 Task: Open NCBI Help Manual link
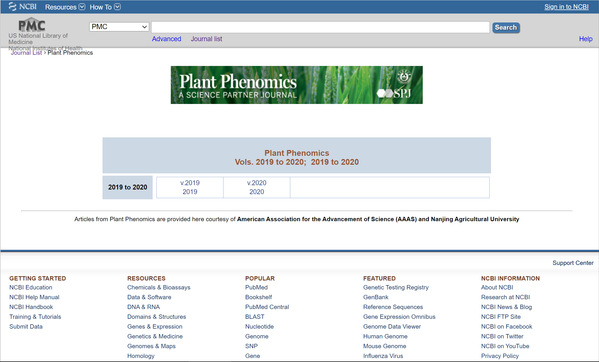[x=34, y=297]
